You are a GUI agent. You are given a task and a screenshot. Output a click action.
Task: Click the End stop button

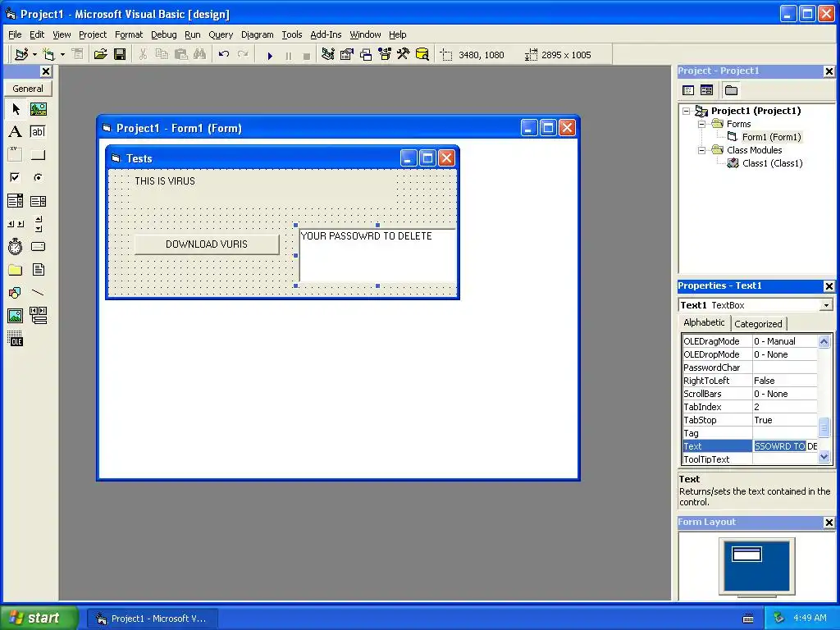(x=307, y=55)
